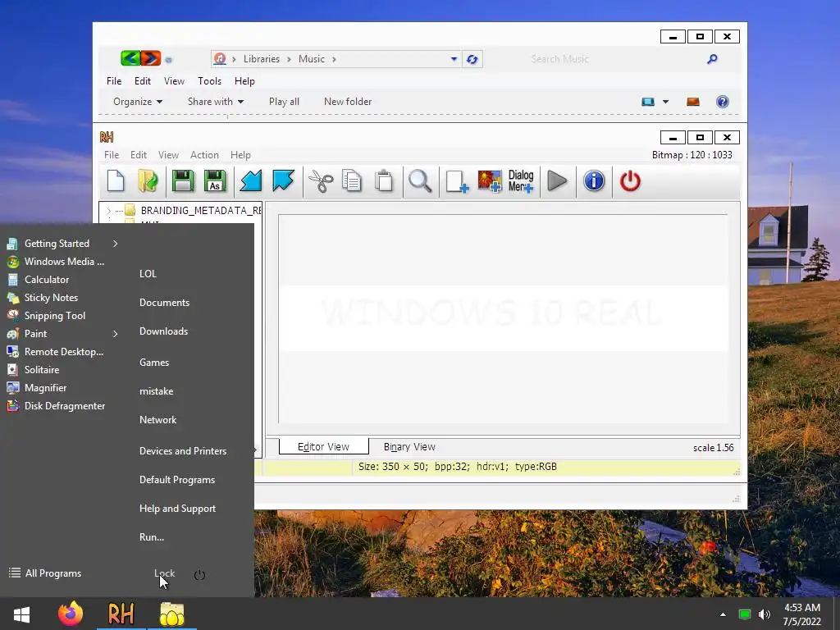Open the Explorer Help menu

[244, 81]
